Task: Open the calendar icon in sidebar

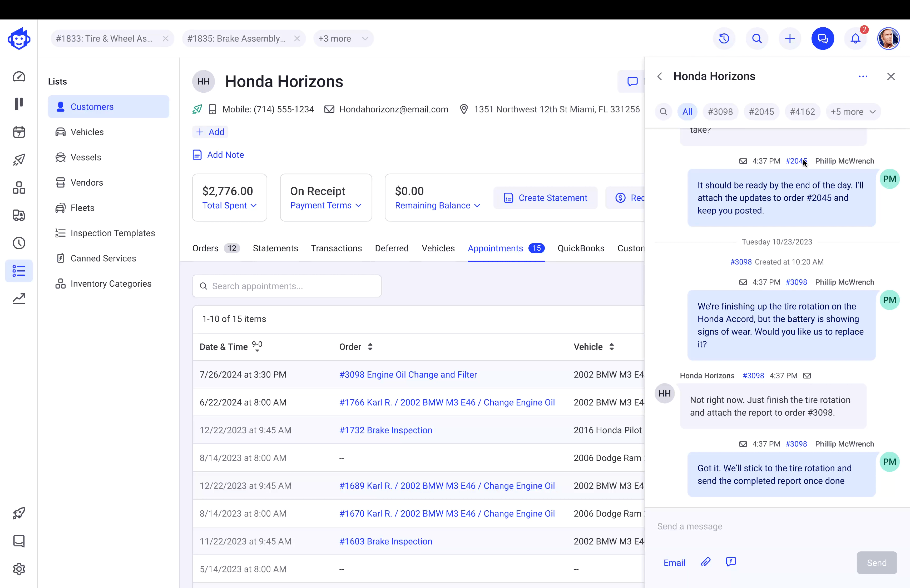Action: [x=19, y=132]
